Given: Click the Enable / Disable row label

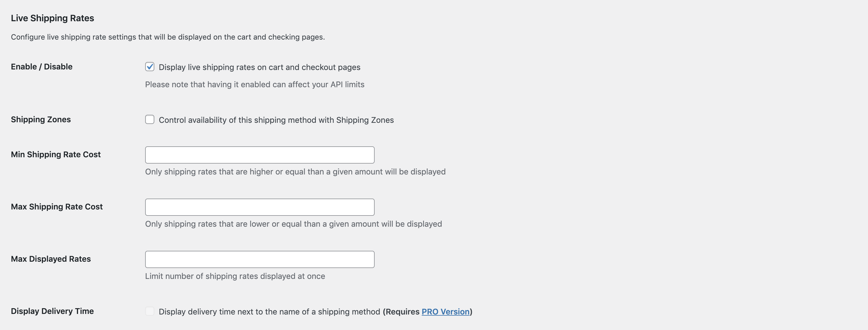Looking at the screenshot, I should point(41,67).
